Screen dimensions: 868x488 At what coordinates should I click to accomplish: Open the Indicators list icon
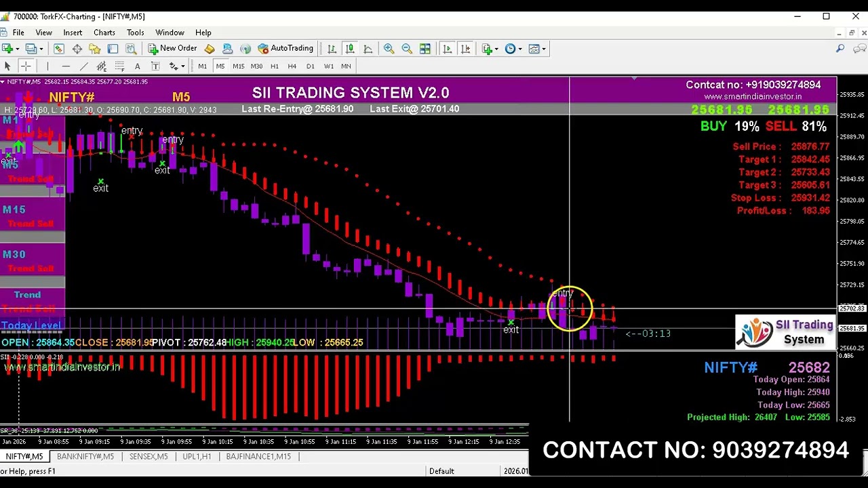coord(487,49)
